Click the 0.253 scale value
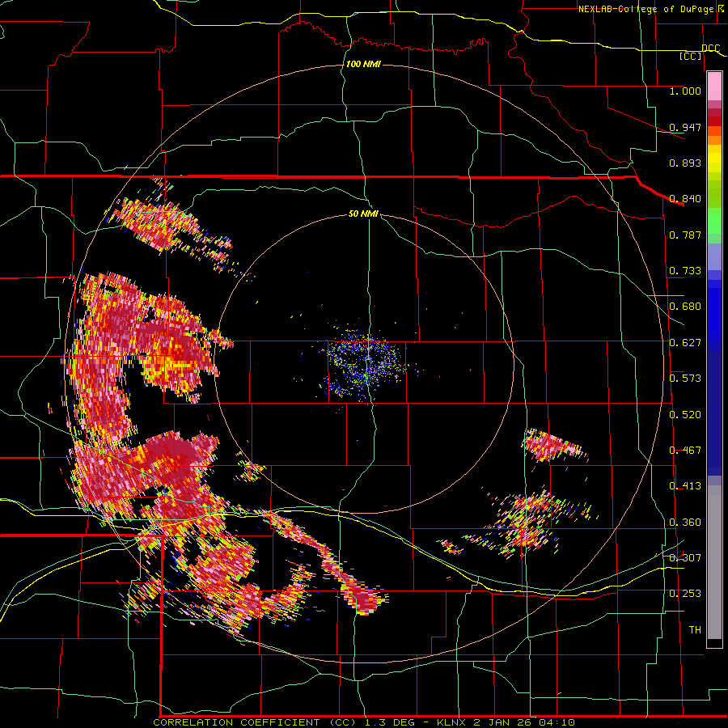 [x=685, y=594]
